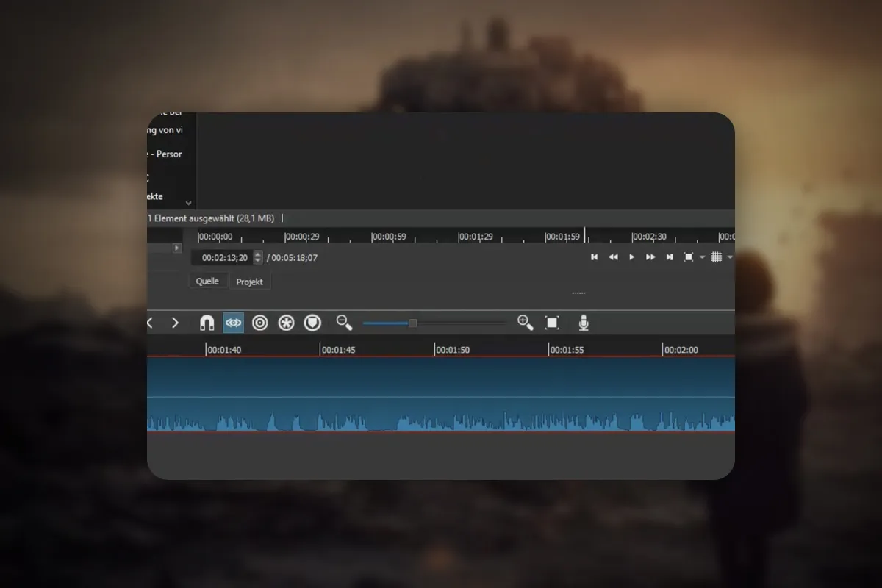Switch to Projekt tab
This screenshot has width=882, height=588.
[250, 282]
